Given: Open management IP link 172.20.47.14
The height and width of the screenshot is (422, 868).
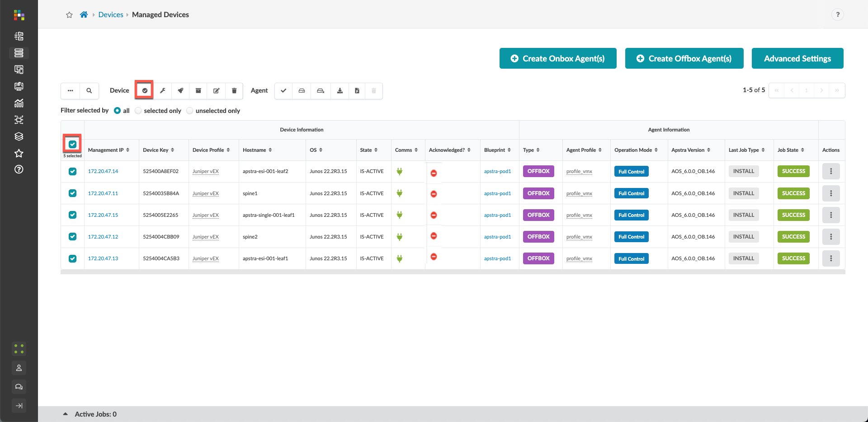Looking at the screenshot, I should click(103, 171).
